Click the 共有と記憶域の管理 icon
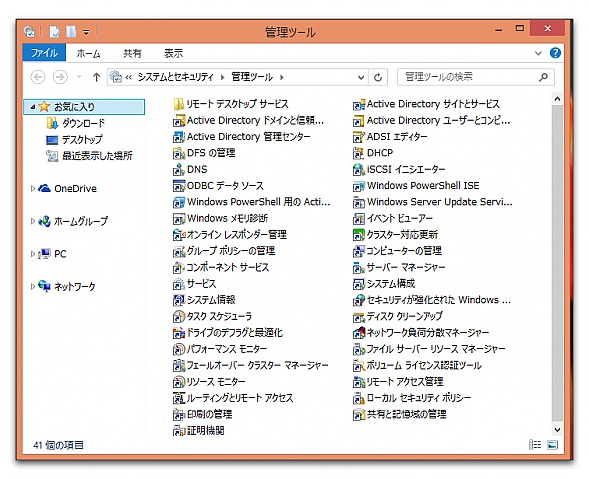 click(359, 414)
